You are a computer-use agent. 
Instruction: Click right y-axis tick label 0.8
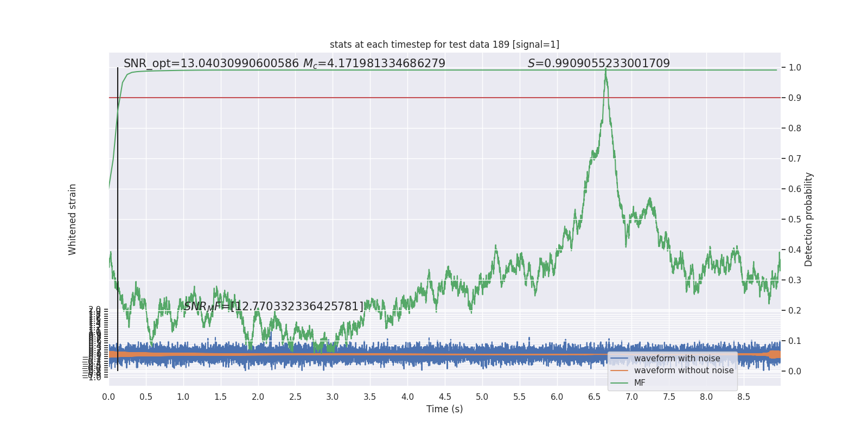tap(795, 129)
